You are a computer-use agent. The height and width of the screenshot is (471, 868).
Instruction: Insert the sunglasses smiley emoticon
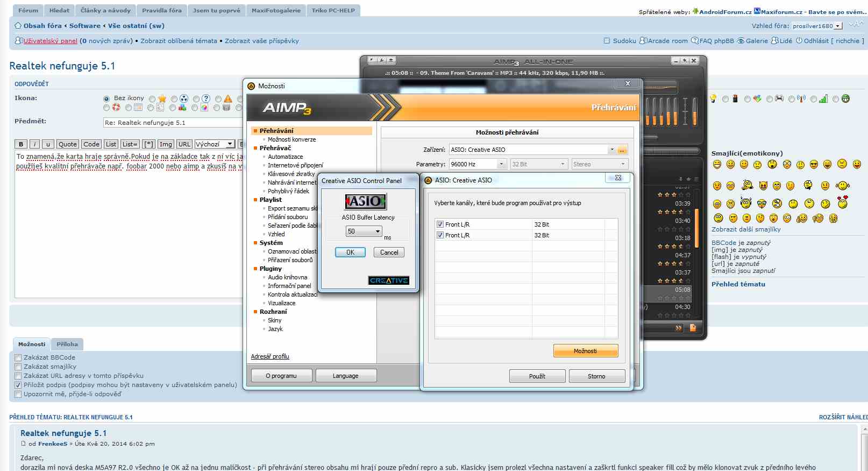813,164
